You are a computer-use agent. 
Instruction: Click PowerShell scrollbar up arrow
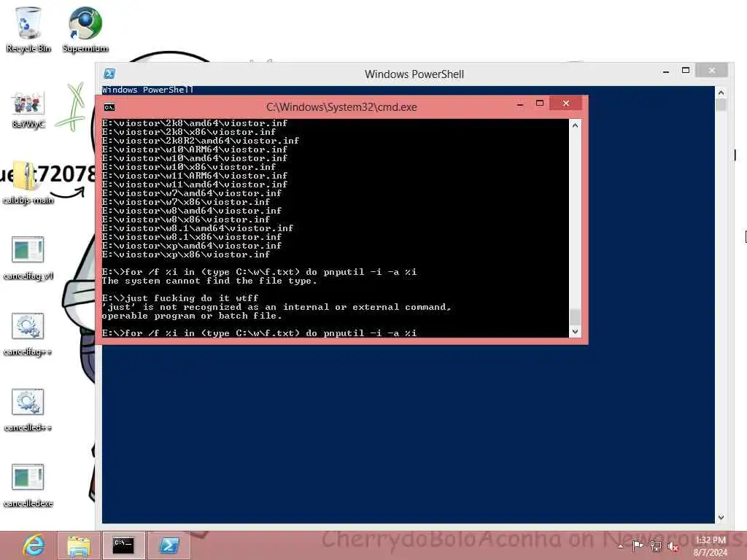(721, 93)
